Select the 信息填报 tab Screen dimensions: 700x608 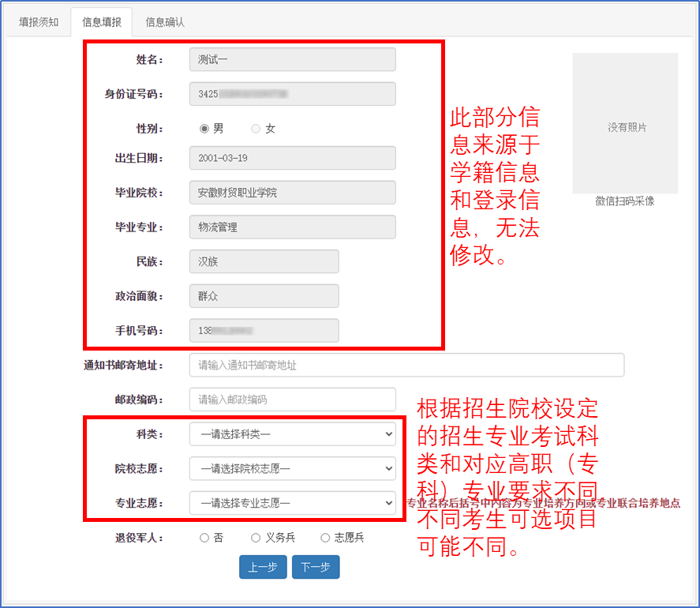pos(101,22)
